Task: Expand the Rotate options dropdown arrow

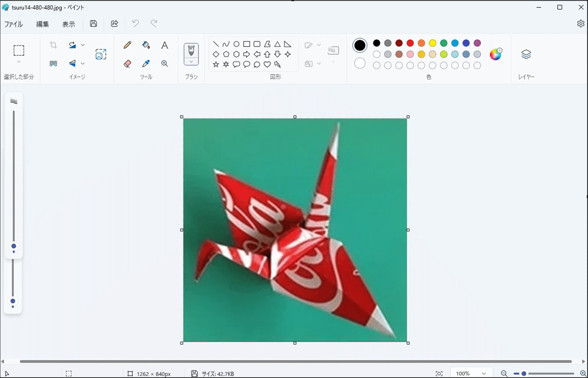Action: 83,45
